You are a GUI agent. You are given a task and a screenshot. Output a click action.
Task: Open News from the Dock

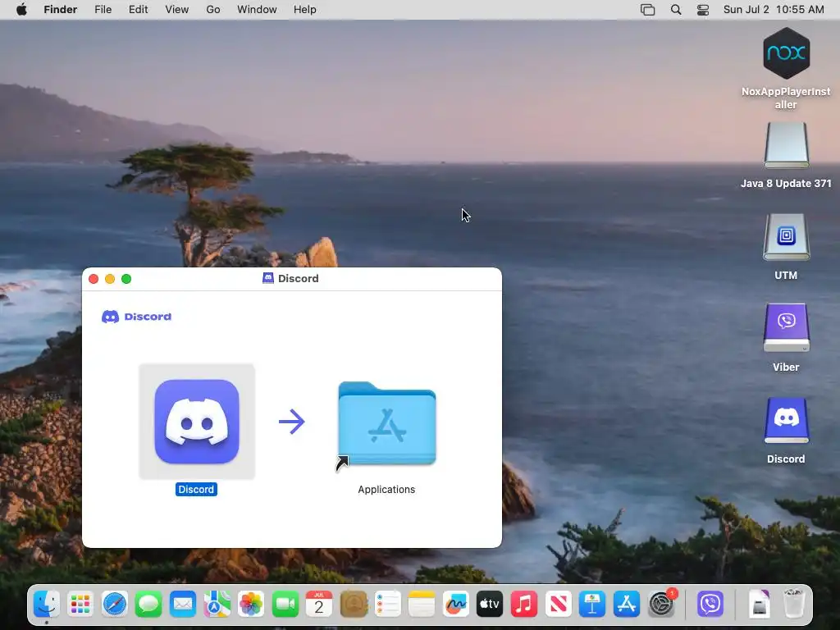[558, 605]
